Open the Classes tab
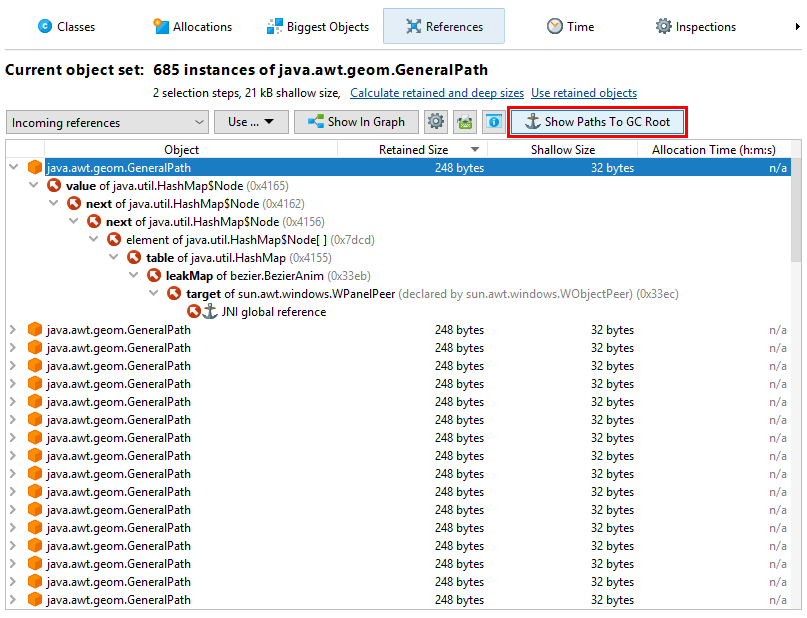 click(66, 26)
